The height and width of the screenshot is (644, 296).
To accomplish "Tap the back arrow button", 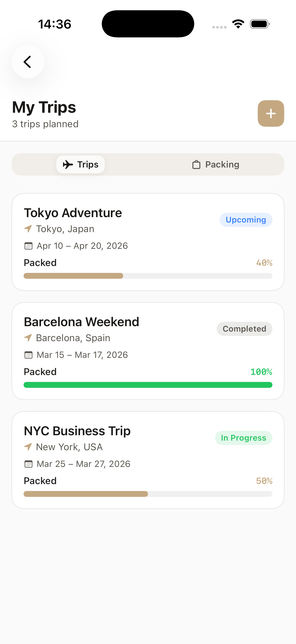I will [28, 62].
